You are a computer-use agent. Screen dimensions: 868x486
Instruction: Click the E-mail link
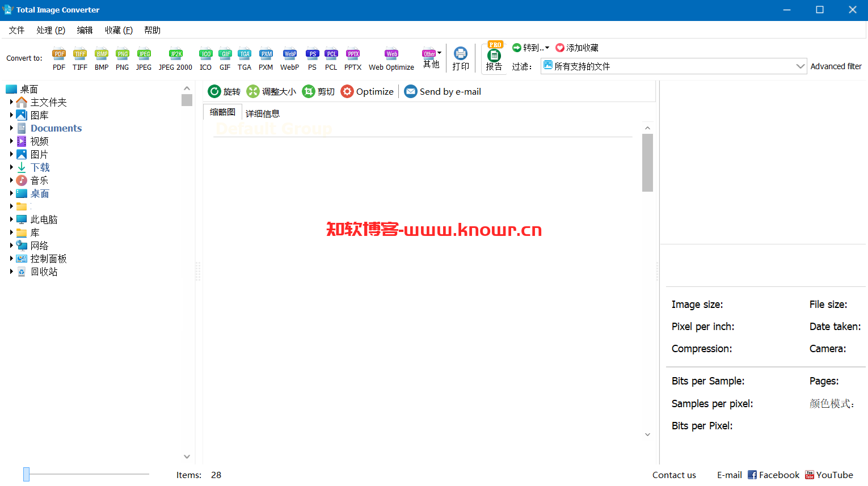coord(730,475)
